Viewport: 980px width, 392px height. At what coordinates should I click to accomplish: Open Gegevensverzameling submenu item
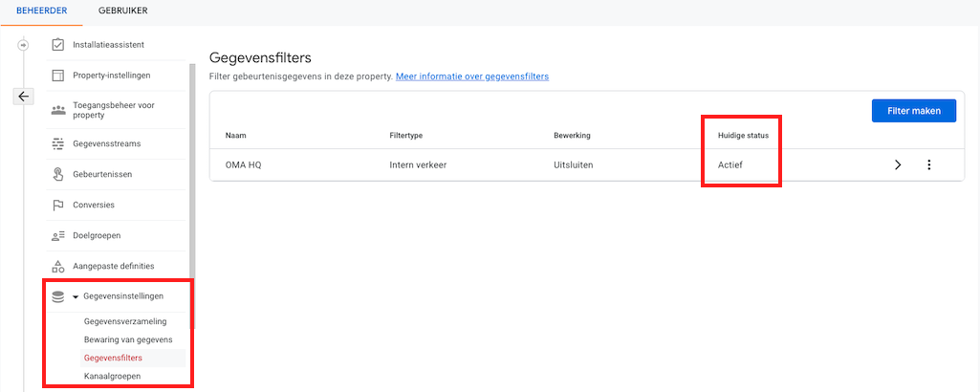click(125, 321)
